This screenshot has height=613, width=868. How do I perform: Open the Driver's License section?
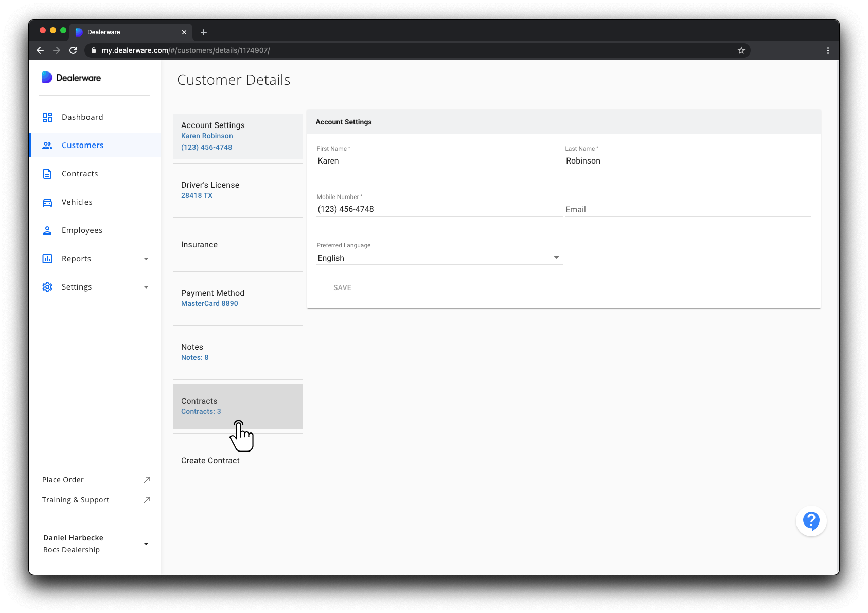(238, 190)
